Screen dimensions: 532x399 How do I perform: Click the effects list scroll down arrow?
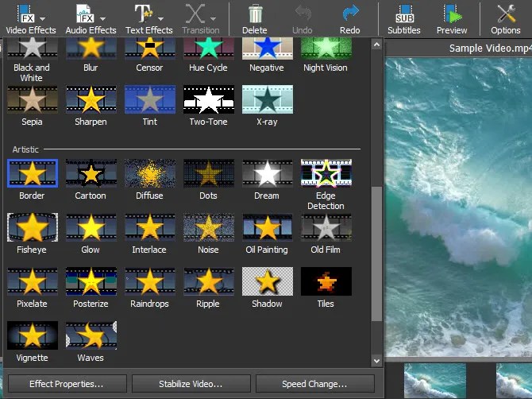(376, 361)
